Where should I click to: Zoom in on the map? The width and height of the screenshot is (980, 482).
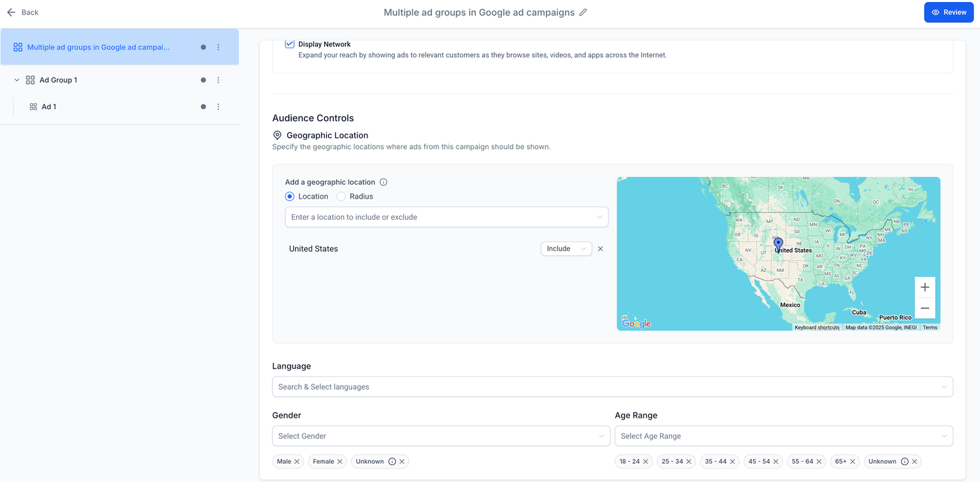pos(925,288)
